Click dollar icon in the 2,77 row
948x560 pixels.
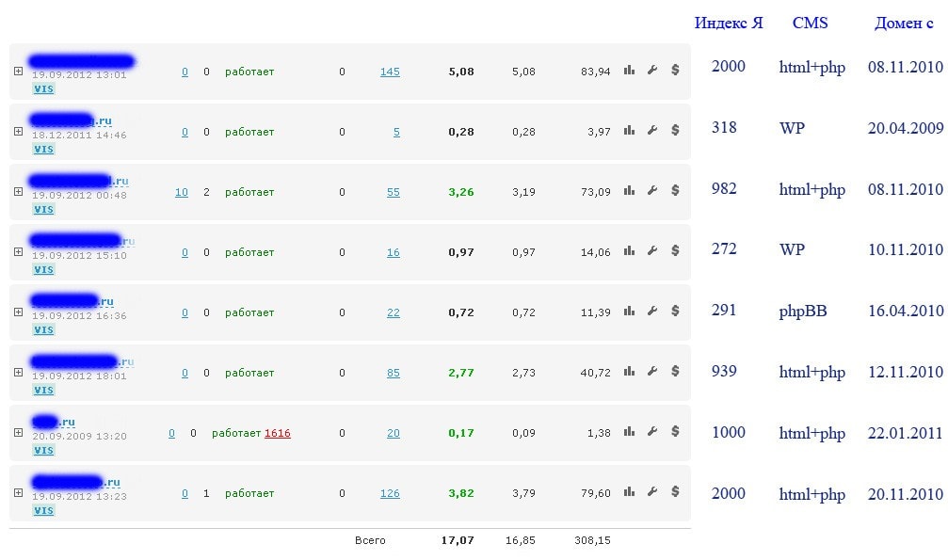(675, 372)
